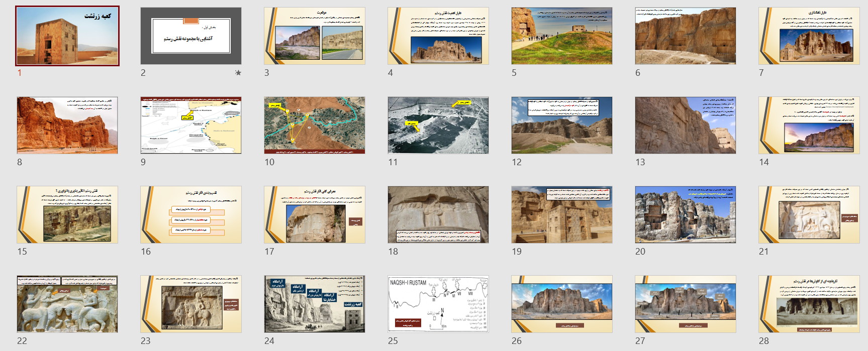Screen dimensions: 868x351
Task: Select slide 2 gray section title thumbnail
Action: tap(191, 36)
